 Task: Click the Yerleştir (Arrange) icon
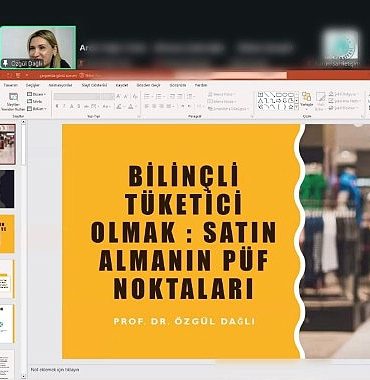click(x=306, y=100)
